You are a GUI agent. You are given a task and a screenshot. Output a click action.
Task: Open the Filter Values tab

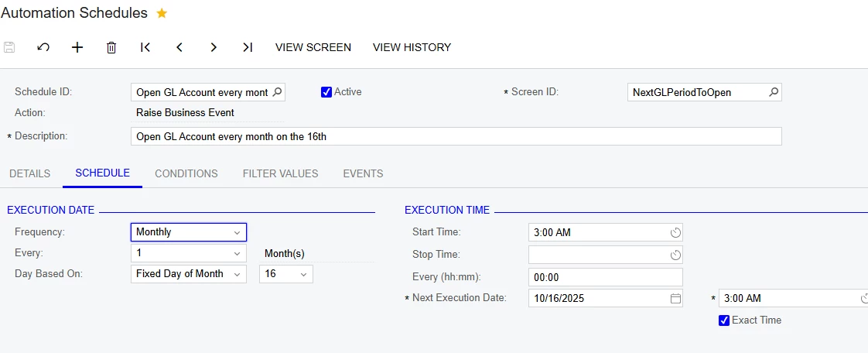tap(281, 173)
